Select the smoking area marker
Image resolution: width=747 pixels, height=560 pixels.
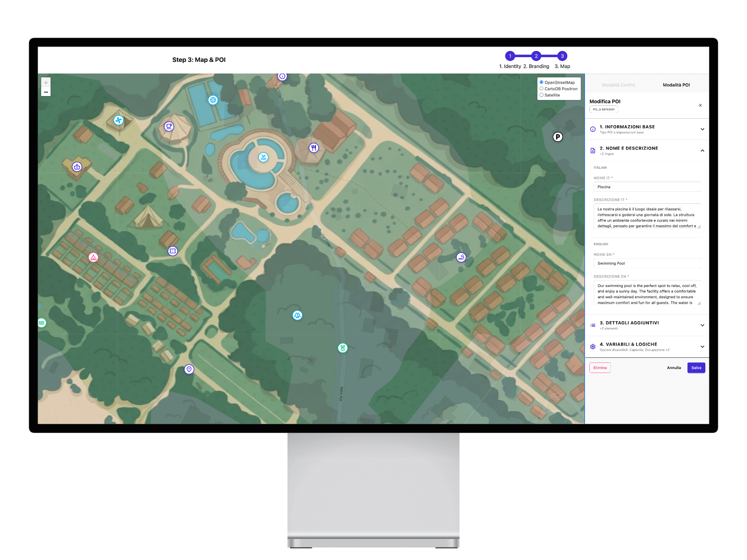[461, 257]
